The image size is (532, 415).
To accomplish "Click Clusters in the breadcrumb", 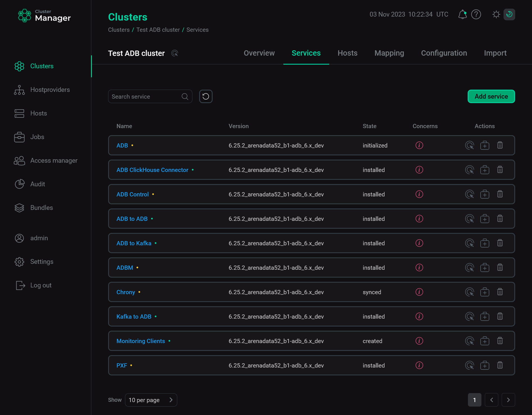I will 119,30.
